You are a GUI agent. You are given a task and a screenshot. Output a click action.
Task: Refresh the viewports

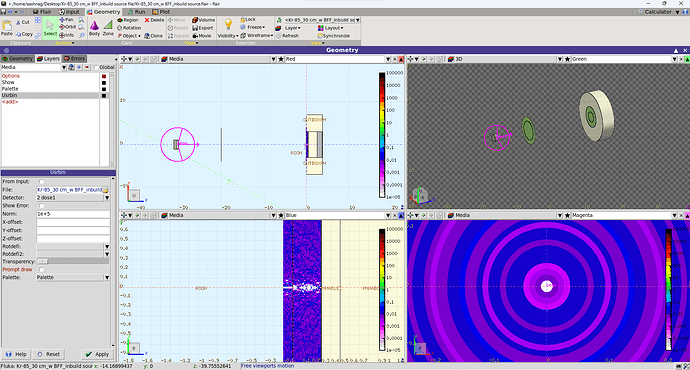point(287,36)
